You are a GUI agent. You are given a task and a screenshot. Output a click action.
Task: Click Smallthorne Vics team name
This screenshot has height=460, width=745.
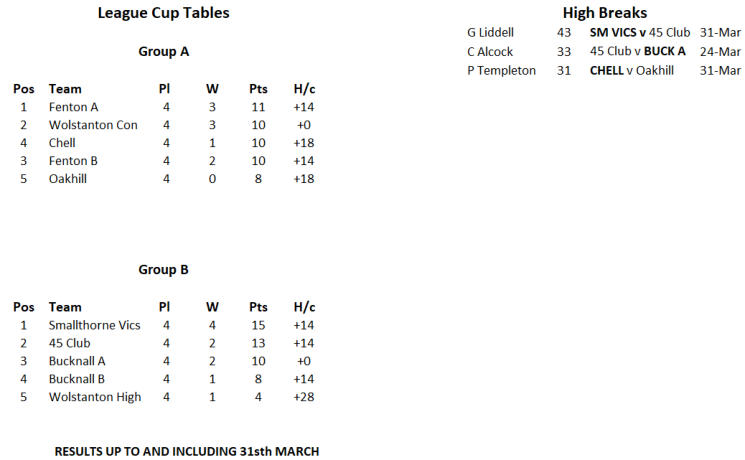tap(94, 325)
